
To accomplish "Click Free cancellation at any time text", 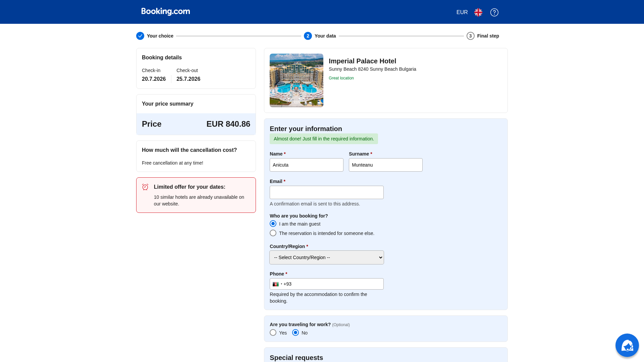I will click(172, 163).
